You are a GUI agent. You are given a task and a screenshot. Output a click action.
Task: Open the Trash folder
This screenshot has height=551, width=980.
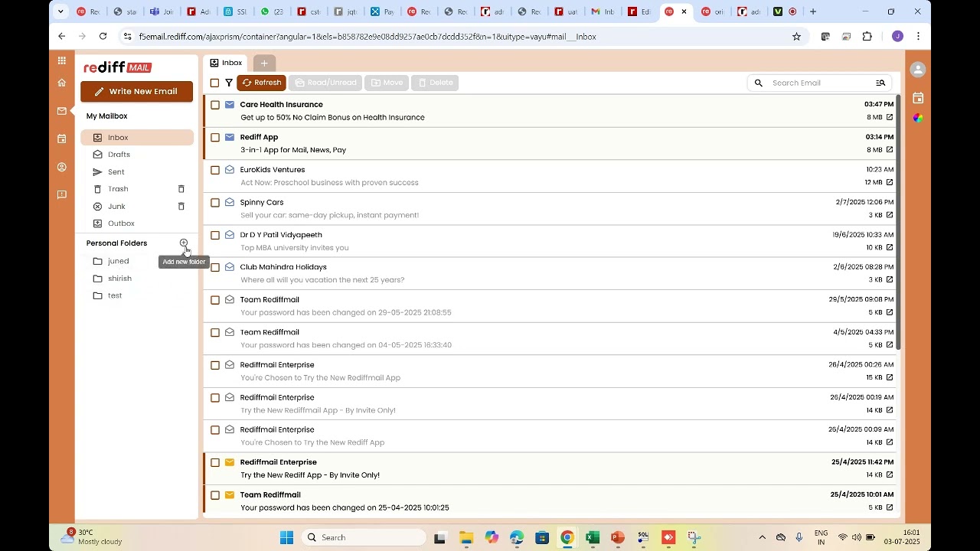(x=118, y=189)
